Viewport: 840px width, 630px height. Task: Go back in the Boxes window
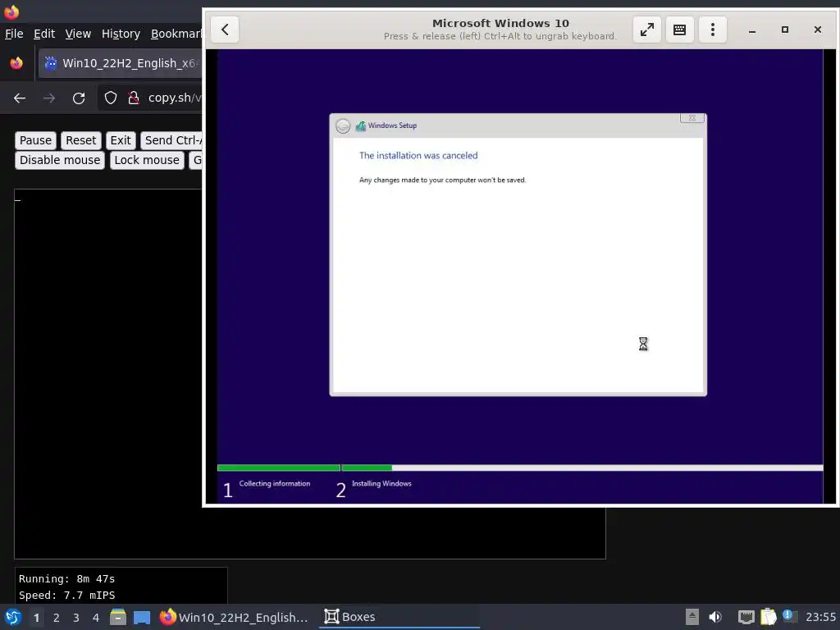[225, 30]
